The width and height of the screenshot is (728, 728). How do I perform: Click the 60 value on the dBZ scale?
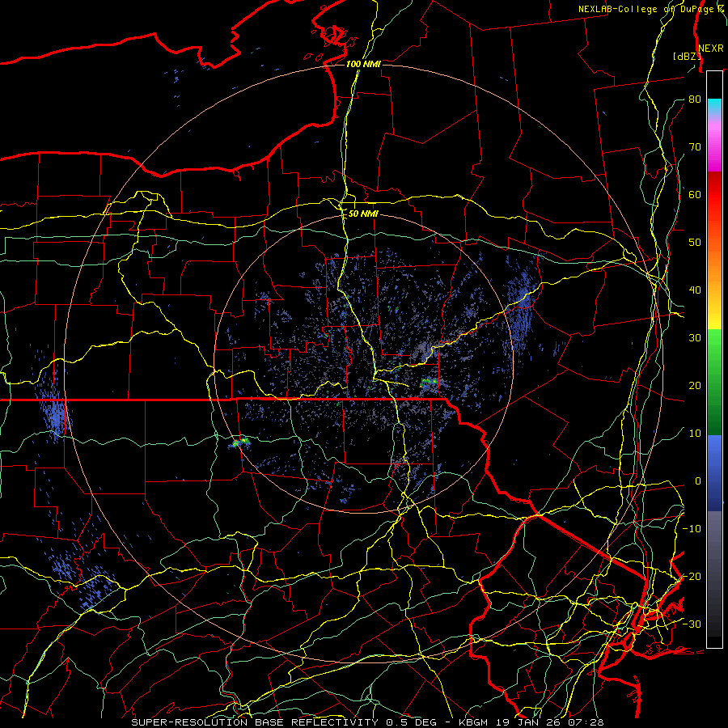pyautogui.click(x=695, y=194)
